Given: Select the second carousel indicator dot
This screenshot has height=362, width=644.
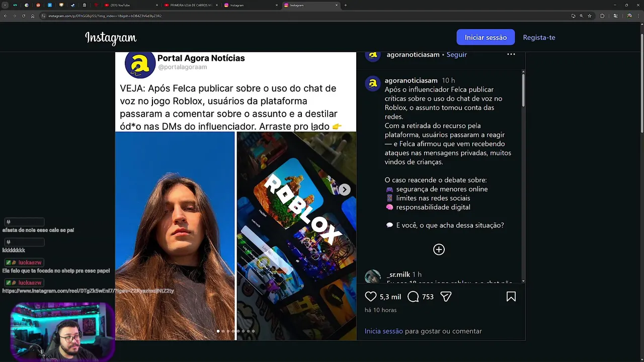Looking at the screenshot, I should [223, 331].
